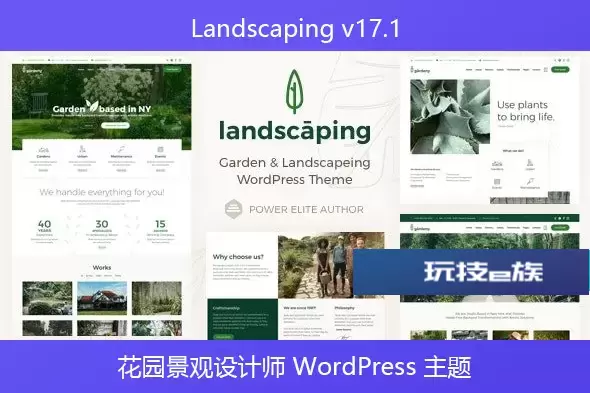The width and height of the screenshot is (590, 393).
Task: Click the green button in Craftsmanship panel
Action: coord(223,337)
